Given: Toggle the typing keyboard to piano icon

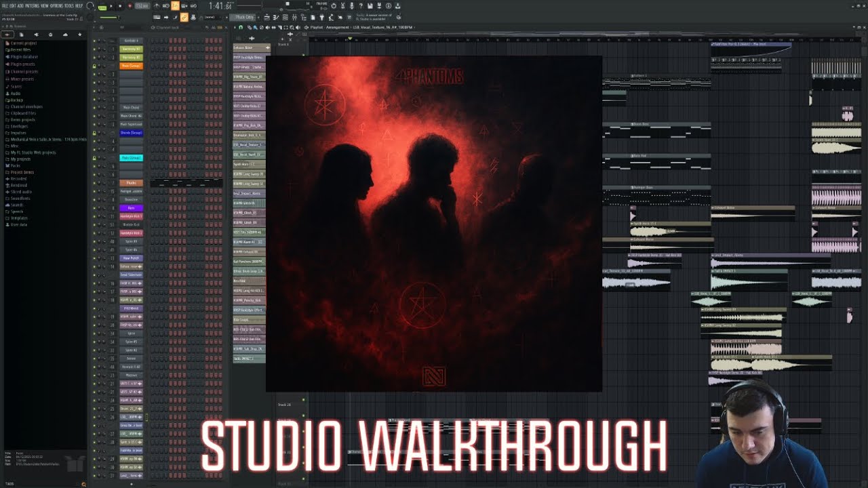Looking at the screenshot, I should pyautogui.click(x=157, y=17).
